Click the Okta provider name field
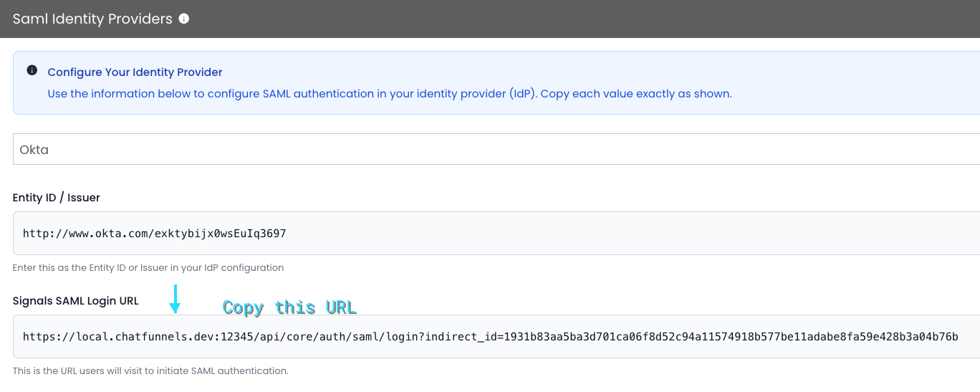The width and height of the screenshot is (980, 392). pos(496,149)
